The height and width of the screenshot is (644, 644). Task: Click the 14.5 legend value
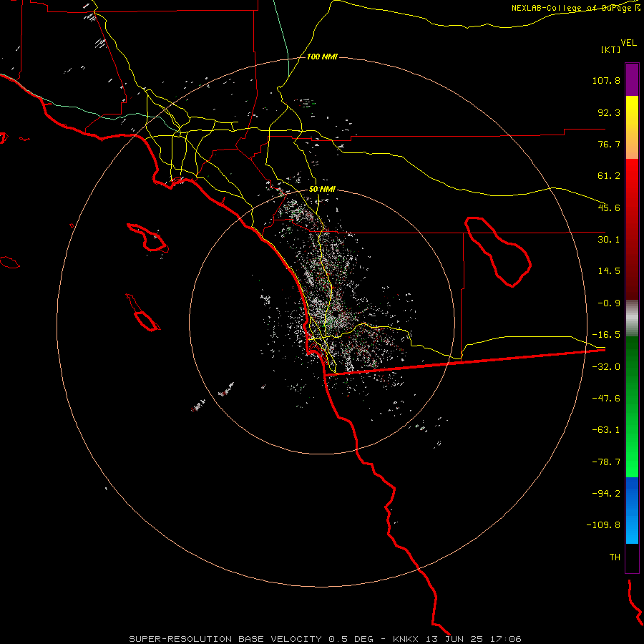(609, 271)
